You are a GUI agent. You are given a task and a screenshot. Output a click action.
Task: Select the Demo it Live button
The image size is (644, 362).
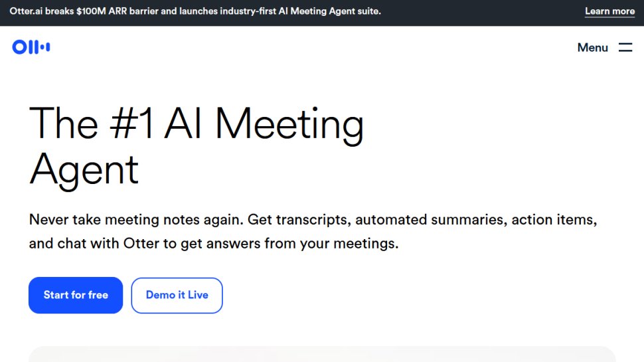(x=177, y=295)
